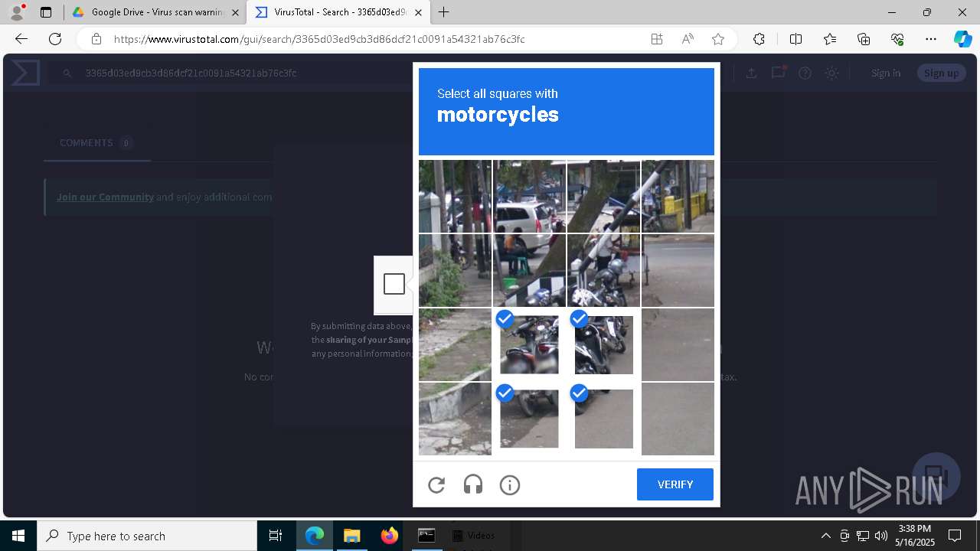980x551 pixels.
Task: Uncheck the third-row tile with the dark motorcycle rear
Action: click(x=529, y=344)
